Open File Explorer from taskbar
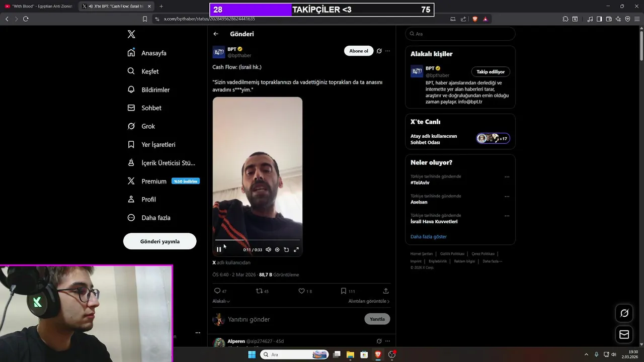The height and width of the screenshot is (362, 644). point(350,354)
